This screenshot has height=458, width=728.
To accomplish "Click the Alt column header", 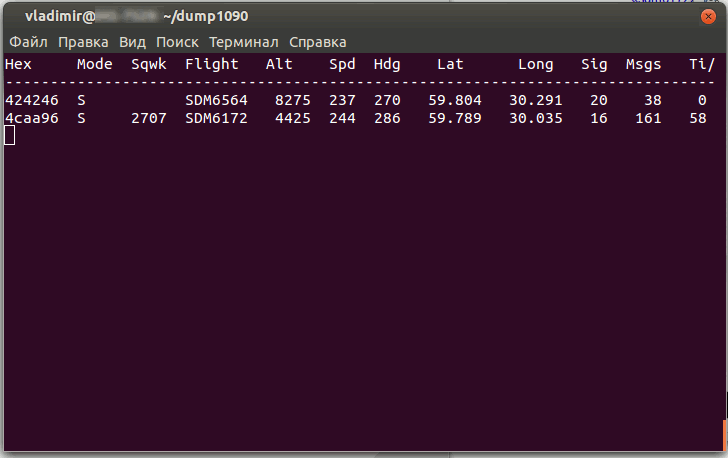I will coord(279,64).
